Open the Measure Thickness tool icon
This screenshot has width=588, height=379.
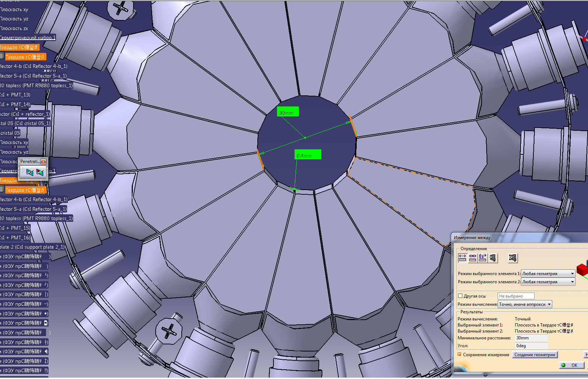(513, 258)
